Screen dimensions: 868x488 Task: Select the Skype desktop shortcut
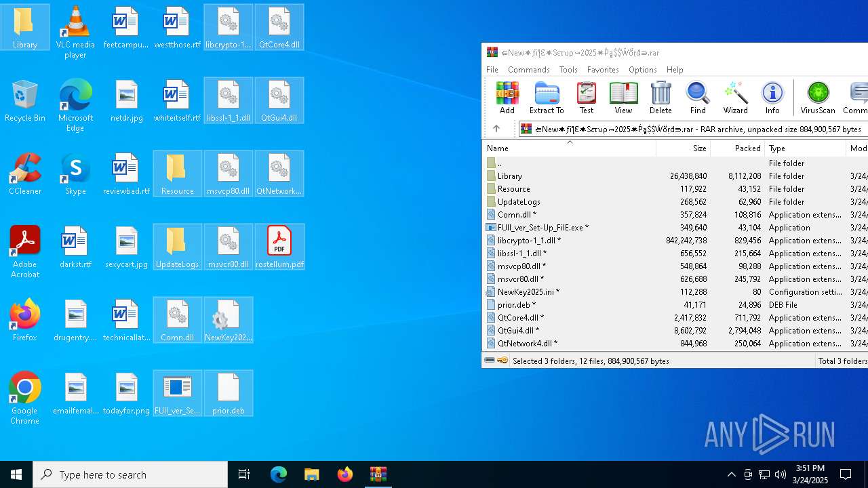(75, 174)
